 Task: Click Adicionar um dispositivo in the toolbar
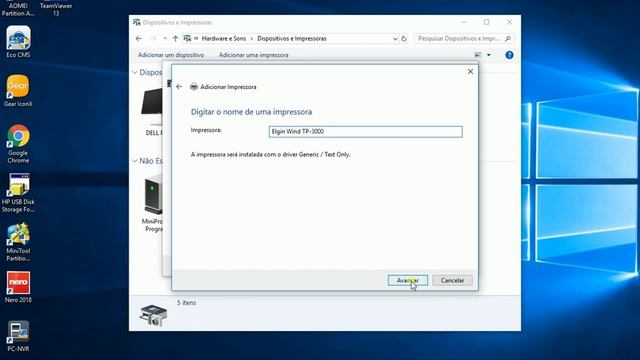pyautogui.click(x=171, y=55)
